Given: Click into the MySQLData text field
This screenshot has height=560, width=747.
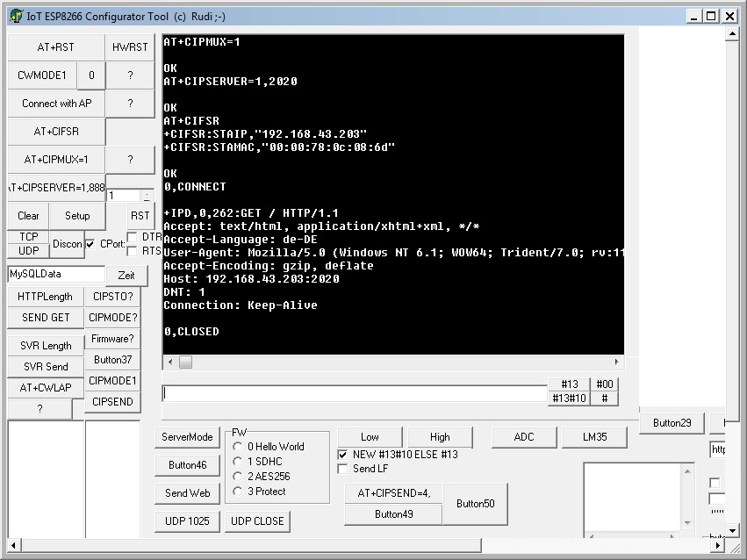Looking at the screenshot, I should [x=55, y=274].
